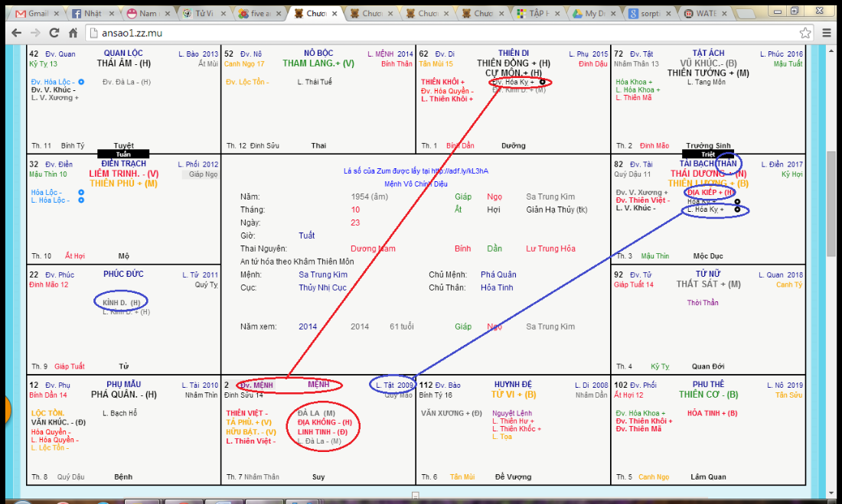Viewport: 842px width, 504px height.
Task: Select the dot beside Đv. Hóa Kỵ in Thiên Di
Action: coord(542,81)
